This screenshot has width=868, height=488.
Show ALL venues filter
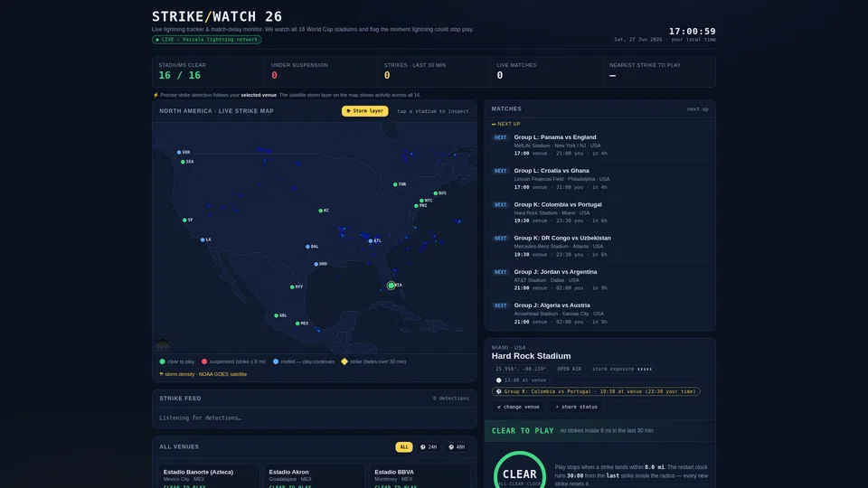[403, 447]
